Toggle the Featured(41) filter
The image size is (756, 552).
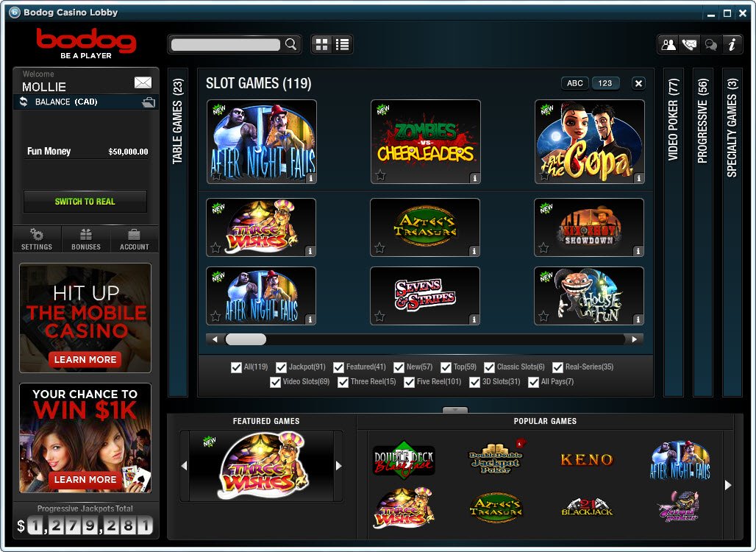tap(338, 367)
